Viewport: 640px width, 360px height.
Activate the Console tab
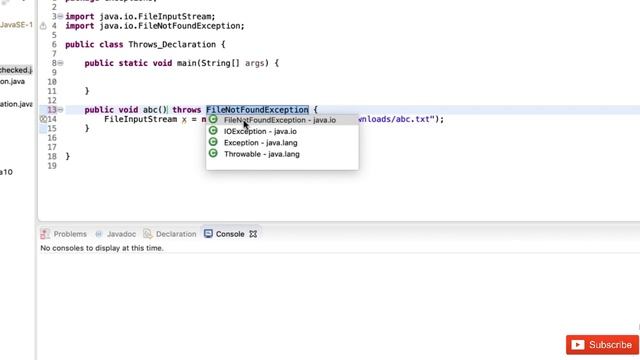230,234
